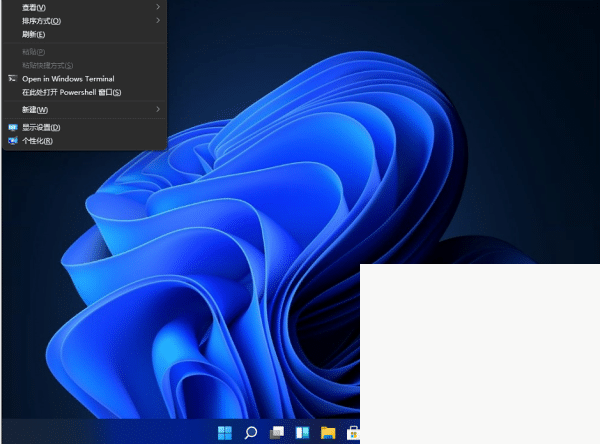Launch File Explorer from the taskbar
600x444 pixels.
(327, 433)
